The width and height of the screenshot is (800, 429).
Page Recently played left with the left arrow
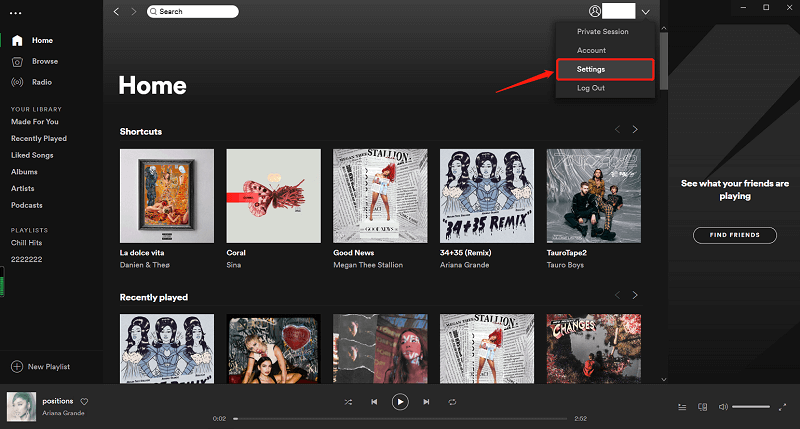617,295
